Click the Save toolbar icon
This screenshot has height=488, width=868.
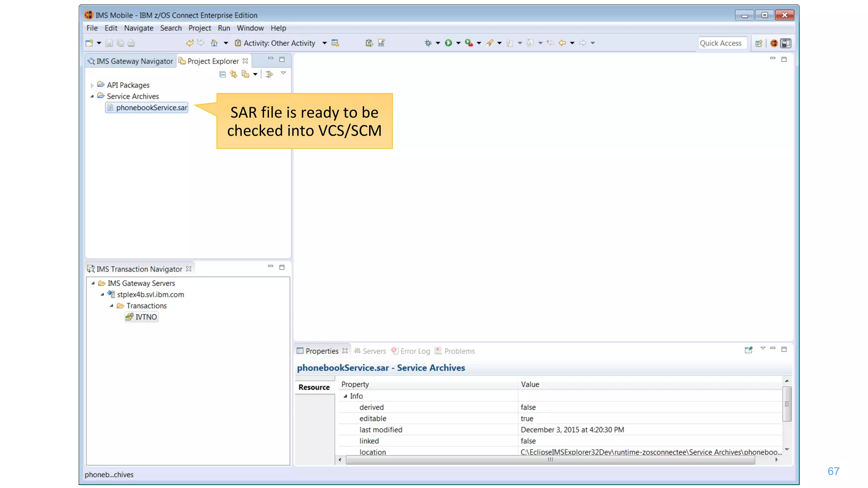109,43
